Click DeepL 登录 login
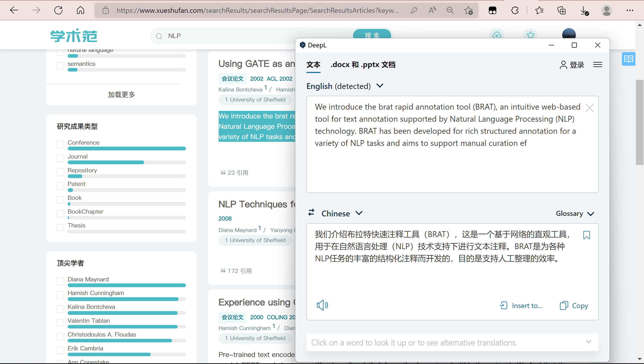Screen dimensions: 644x364 coord(572,65)
